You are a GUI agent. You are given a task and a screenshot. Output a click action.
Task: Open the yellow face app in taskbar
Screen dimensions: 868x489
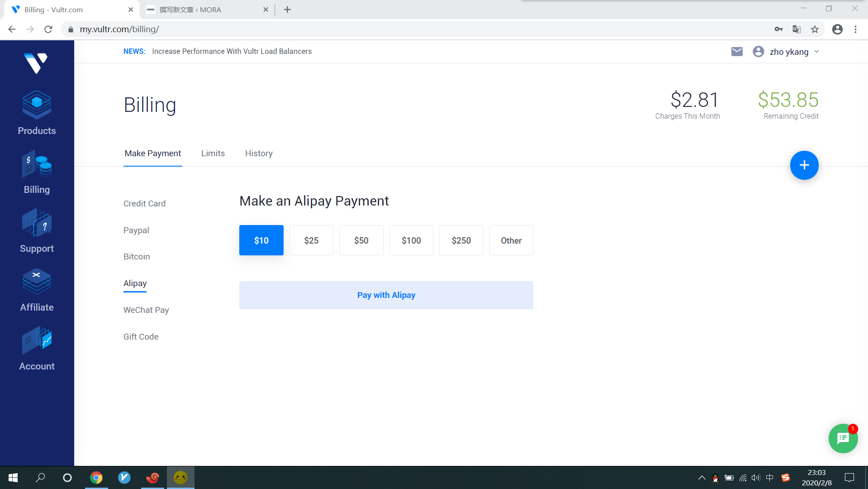(x=180, y=478)
